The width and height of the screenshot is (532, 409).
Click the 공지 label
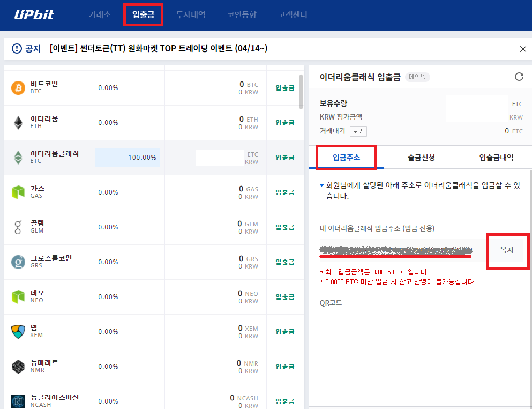[x=33, y=49]
